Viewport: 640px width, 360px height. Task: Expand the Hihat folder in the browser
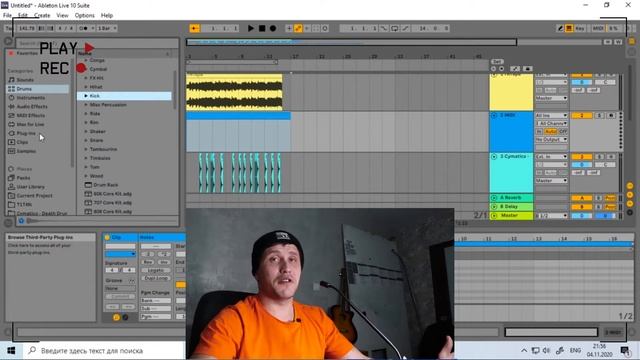[86, 87]
